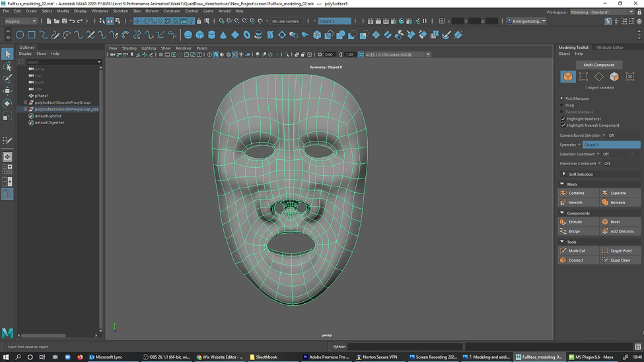Screen dimensions: 644x362
Task: Click the Outliner horizontal scrollbar
Action: click(x=43, y=336)
